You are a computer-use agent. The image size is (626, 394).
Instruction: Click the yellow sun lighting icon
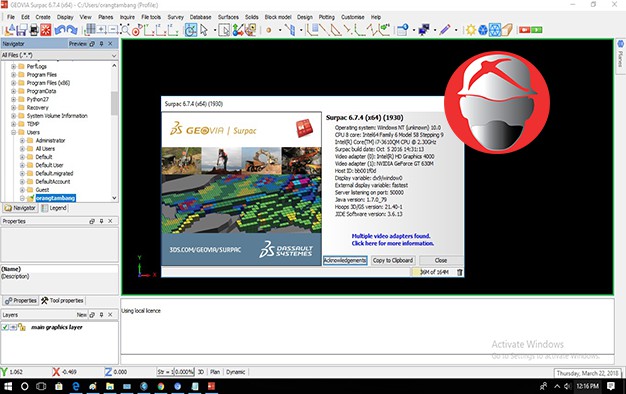(471, 30)
